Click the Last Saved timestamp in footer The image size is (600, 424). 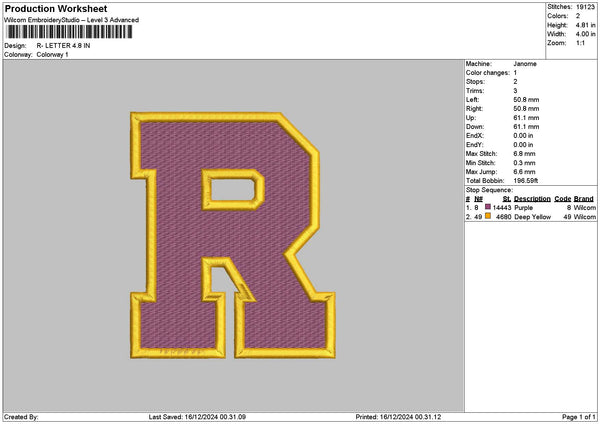(x=197, y=416)
